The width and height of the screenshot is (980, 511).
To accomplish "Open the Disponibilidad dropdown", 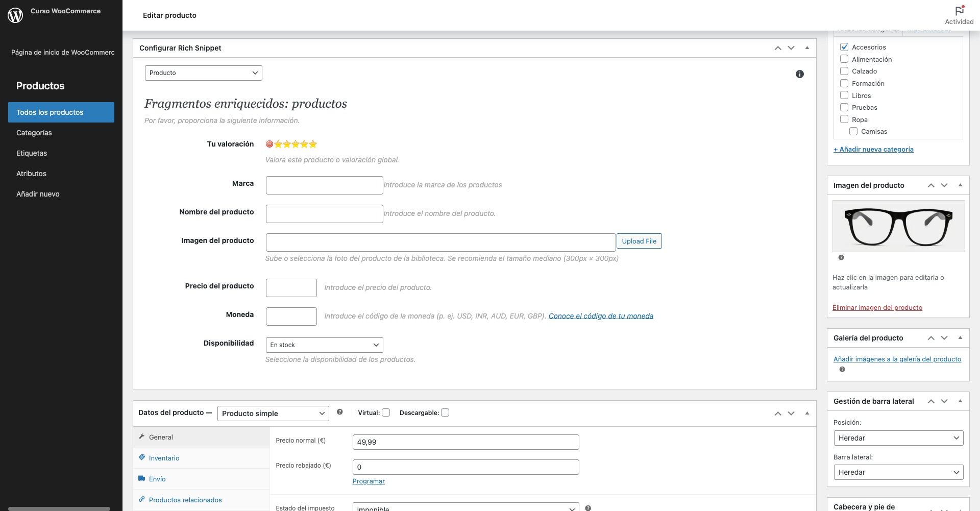I will (x=324, y=345).
